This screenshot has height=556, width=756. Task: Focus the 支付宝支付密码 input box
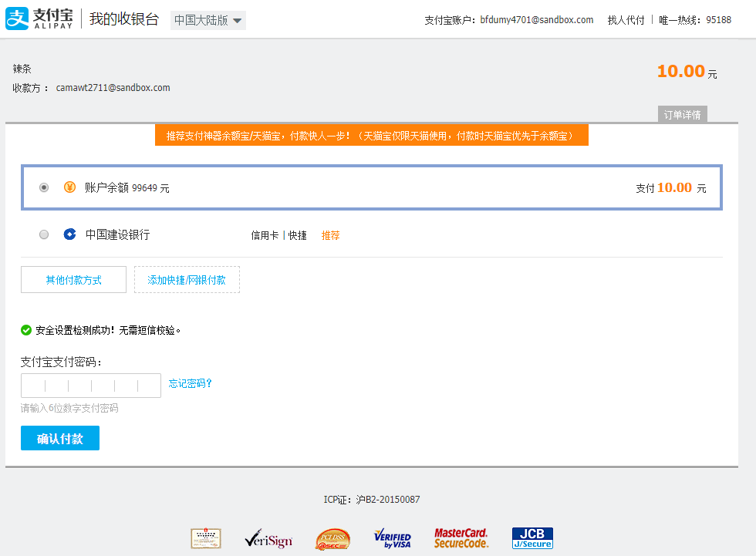[91, 386]
